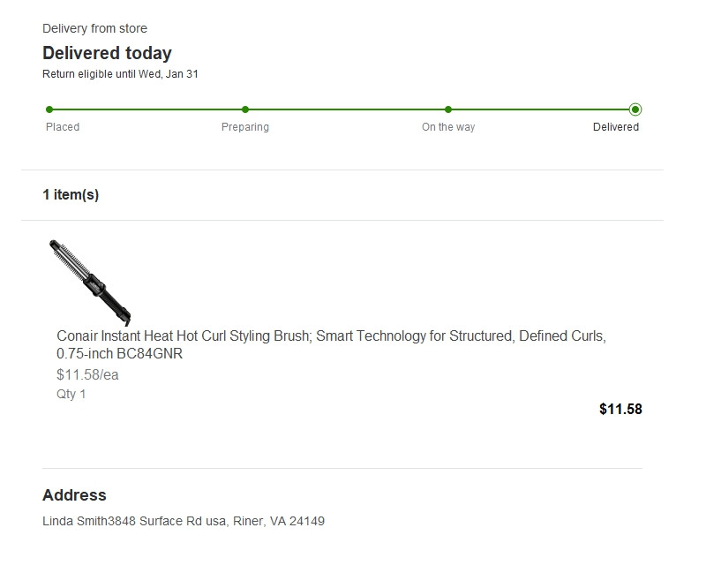Click the Address section heading
The image size is (706, 588).
[74, 495]
